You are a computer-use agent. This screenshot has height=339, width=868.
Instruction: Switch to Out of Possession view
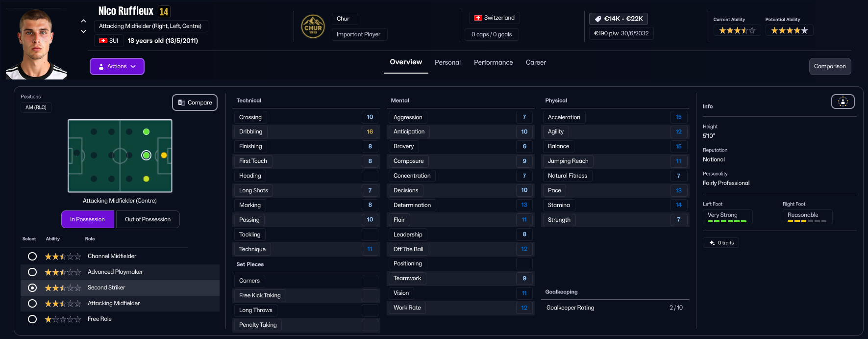(x=148, y=219)
